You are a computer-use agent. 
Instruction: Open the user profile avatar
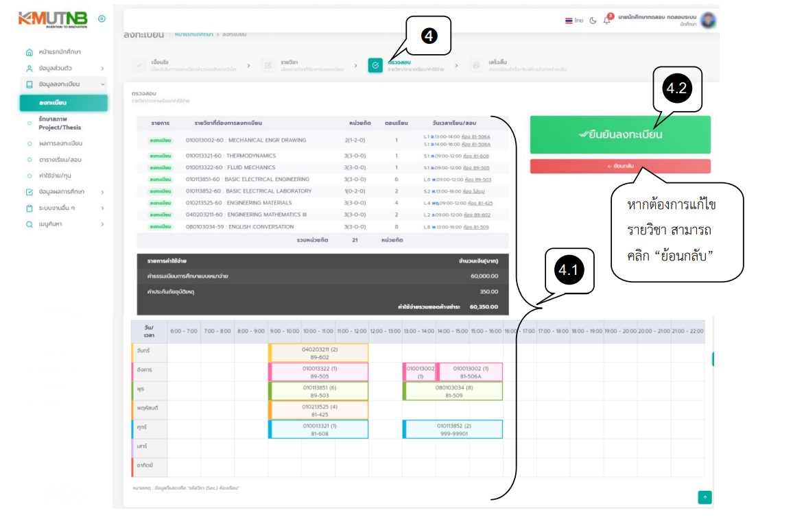[x=708, y=20]
